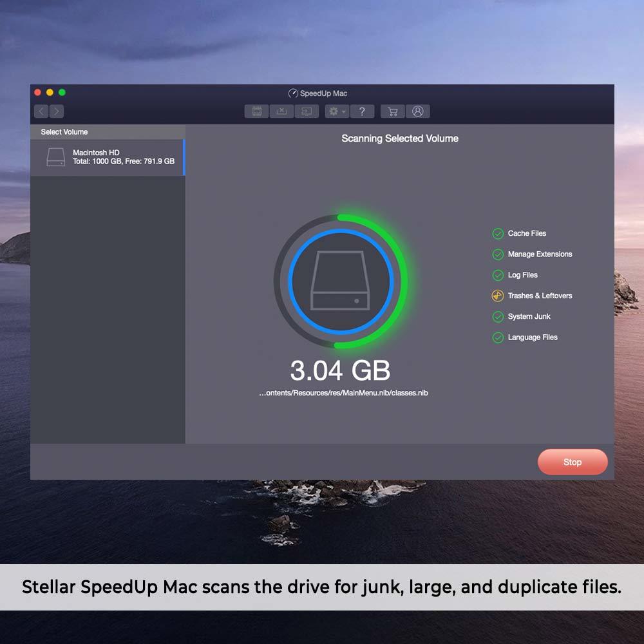Click the 'Log Files' label
This screenshot has width=644, height=644.
coord(523,275)
